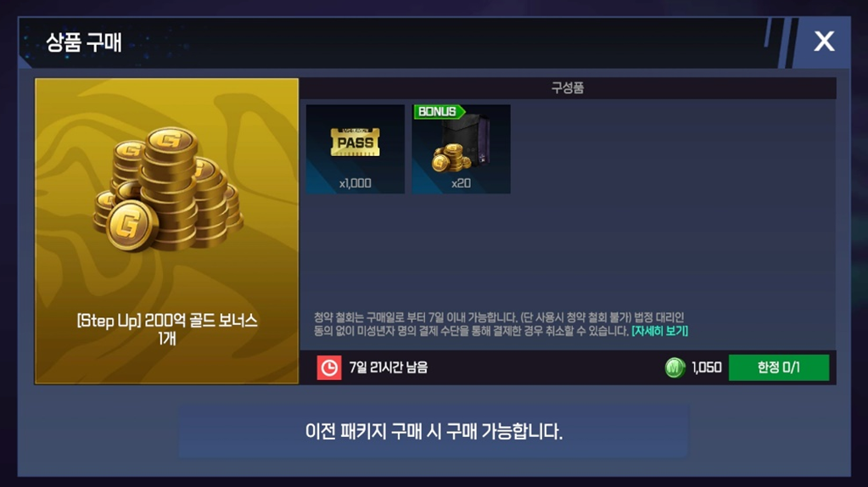Click the red clock timer icon
Screen dimensions: 868x487
click(329, 367)
